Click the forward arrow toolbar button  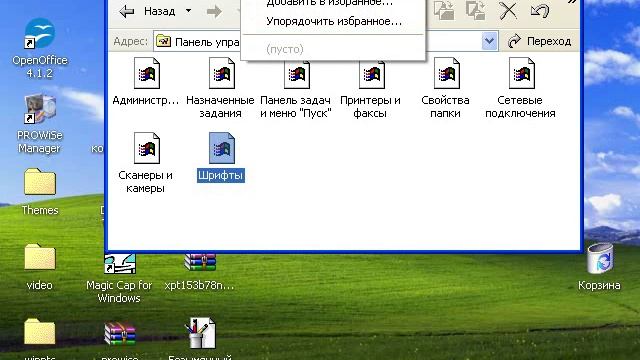214,11
